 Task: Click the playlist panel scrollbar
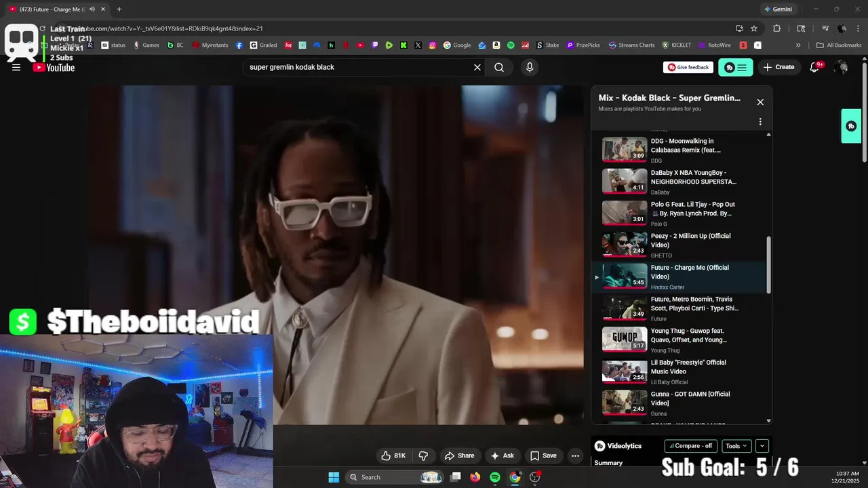(x=768, y=264)
